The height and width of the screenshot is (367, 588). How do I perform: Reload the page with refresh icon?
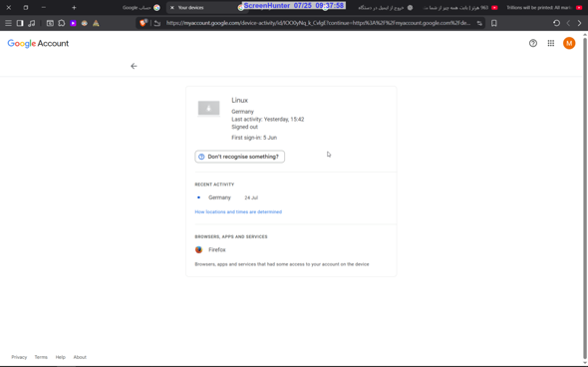pyautogui.click(x=556, y=23)
